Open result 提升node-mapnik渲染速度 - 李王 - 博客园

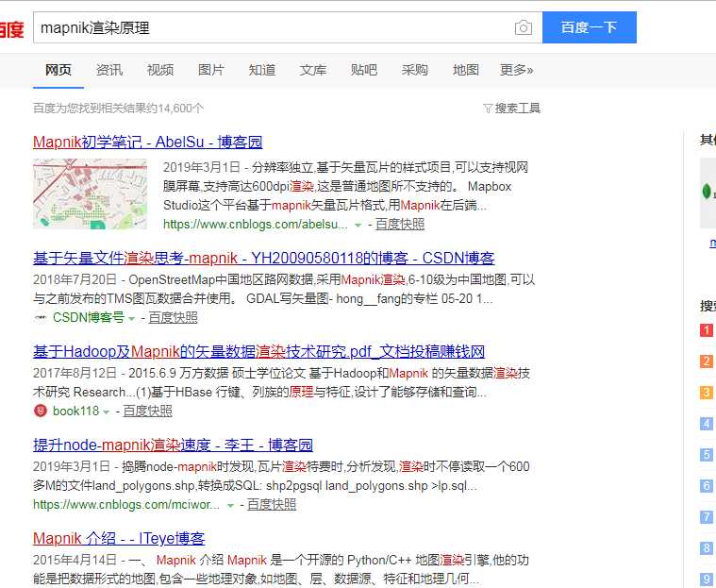click(173, 445)
